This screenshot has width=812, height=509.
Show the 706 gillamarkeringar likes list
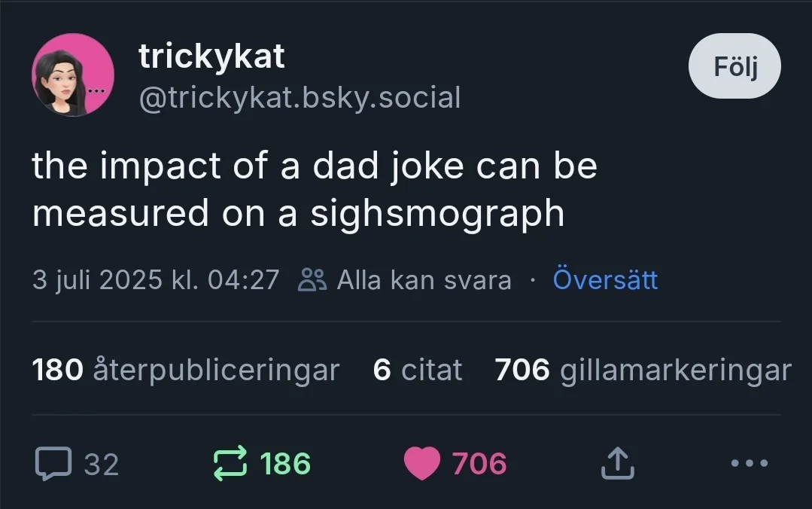pyautogui.click(x=643, y=370)
